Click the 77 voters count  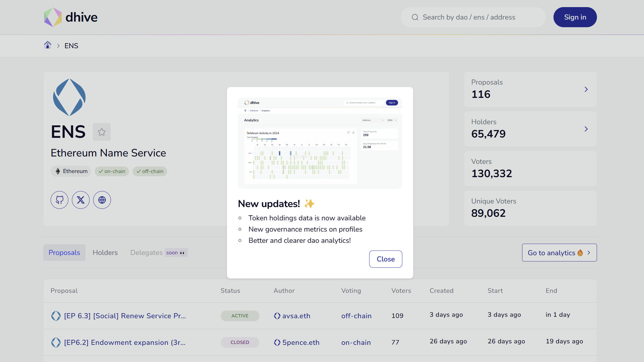point(395,342)
